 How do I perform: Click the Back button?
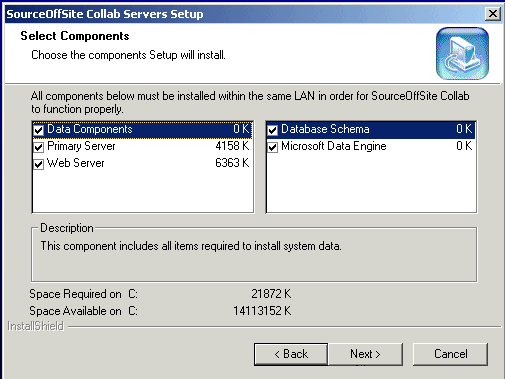291,354
